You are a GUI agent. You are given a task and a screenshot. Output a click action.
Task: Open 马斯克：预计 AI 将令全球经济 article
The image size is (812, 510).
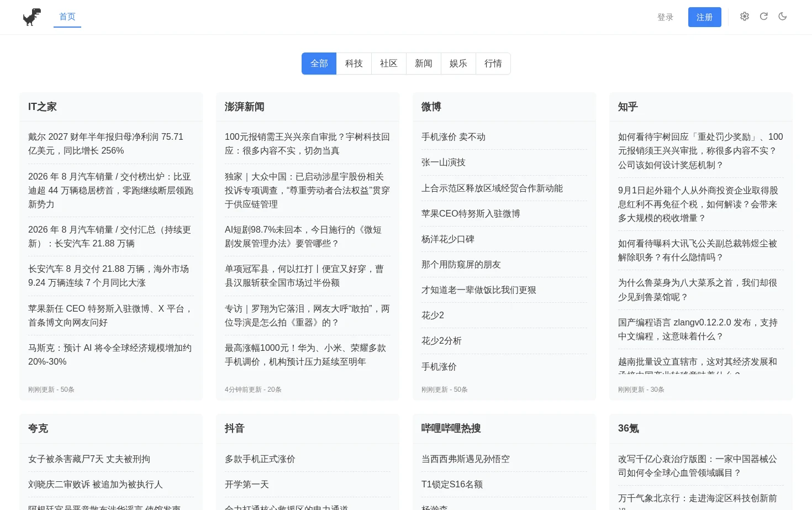(x=111, y=355)
